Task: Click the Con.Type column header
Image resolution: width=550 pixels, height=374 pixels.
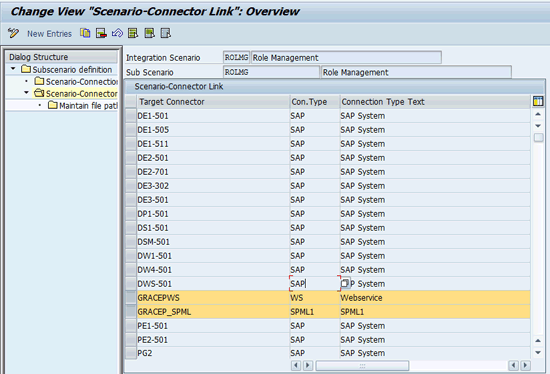Action: 315,102
